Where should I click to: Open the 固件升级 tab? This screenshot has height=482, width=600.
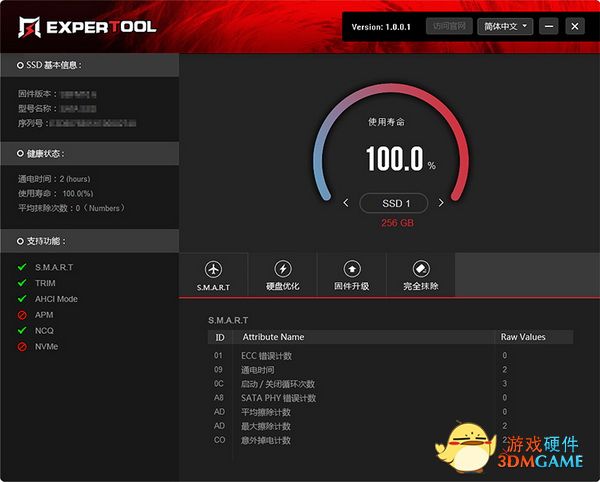(x=352, y=275)
